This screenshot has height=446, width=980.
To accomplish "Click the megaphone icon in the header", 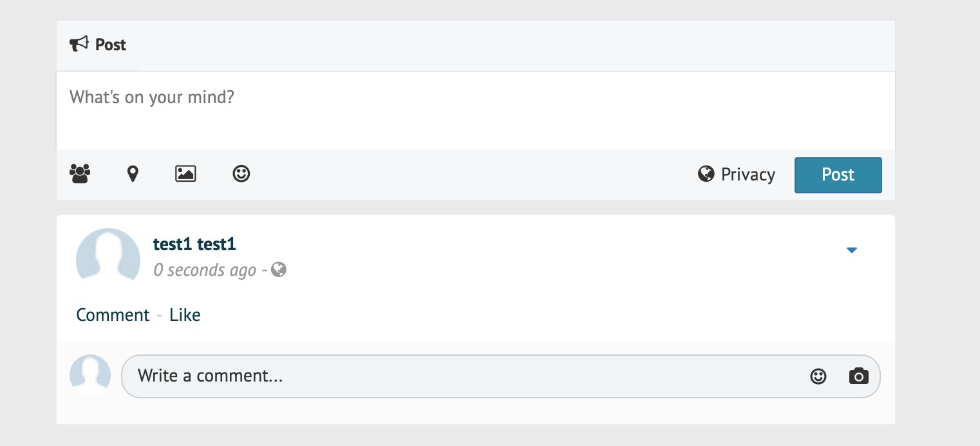I will (x=79, y=44).
